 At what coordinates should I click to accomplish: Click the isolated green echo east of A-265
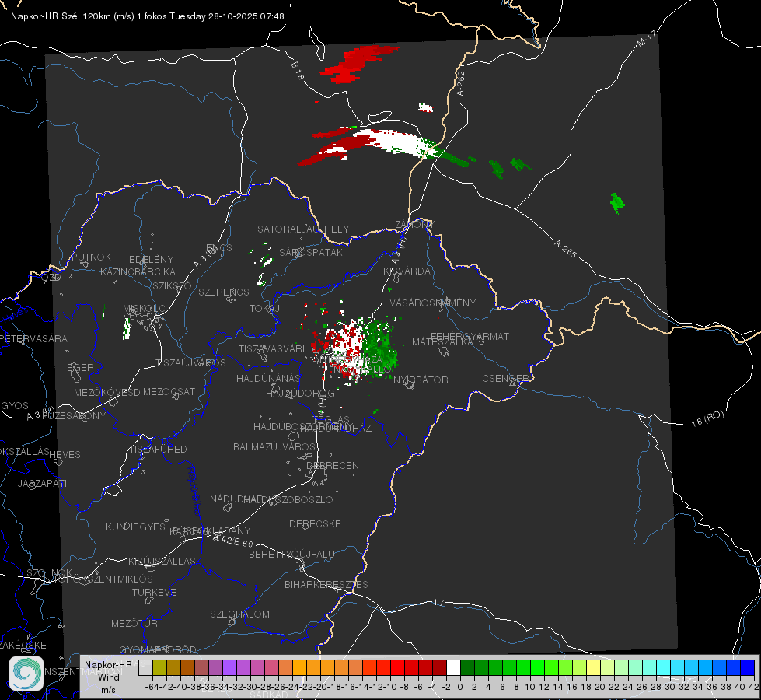pos(617,202)
